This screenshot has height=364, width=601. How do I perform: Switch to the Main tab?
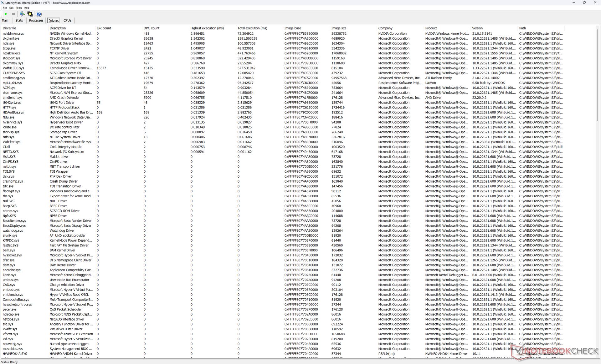pyautogui.click(x=5, y=21)
